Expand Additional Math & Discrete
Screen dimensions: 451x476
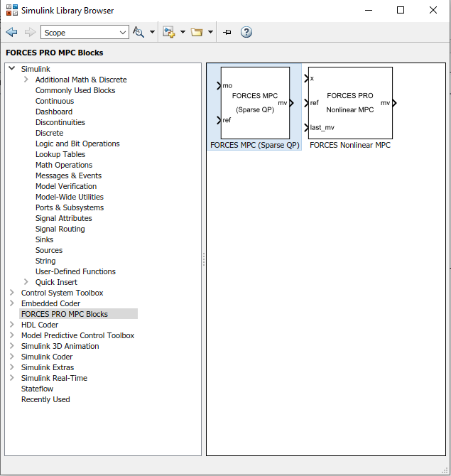tap(26, 80)
